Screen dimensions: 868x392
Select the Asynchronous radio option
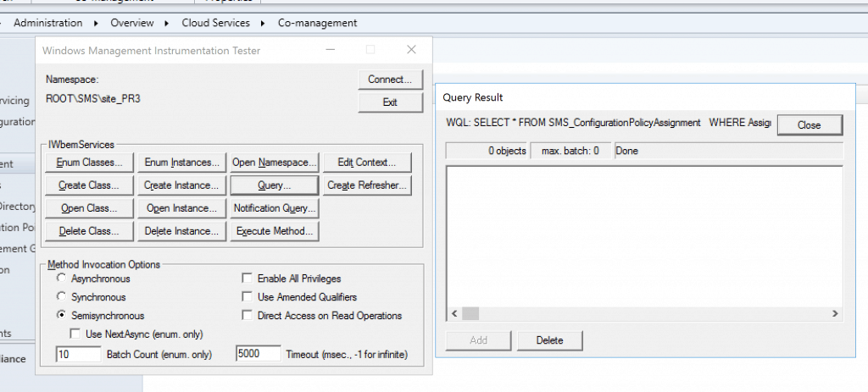tap(61, 278)
